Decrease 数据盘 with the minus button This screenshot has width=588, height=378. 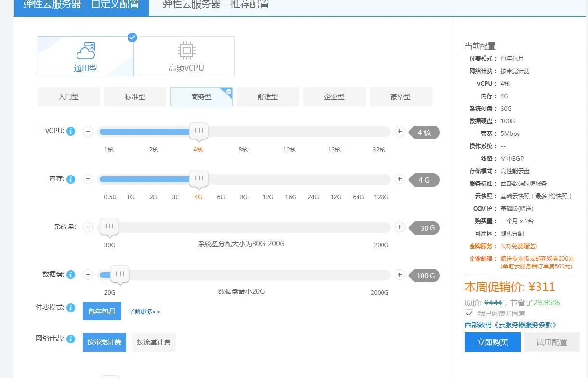click(88, 275)
